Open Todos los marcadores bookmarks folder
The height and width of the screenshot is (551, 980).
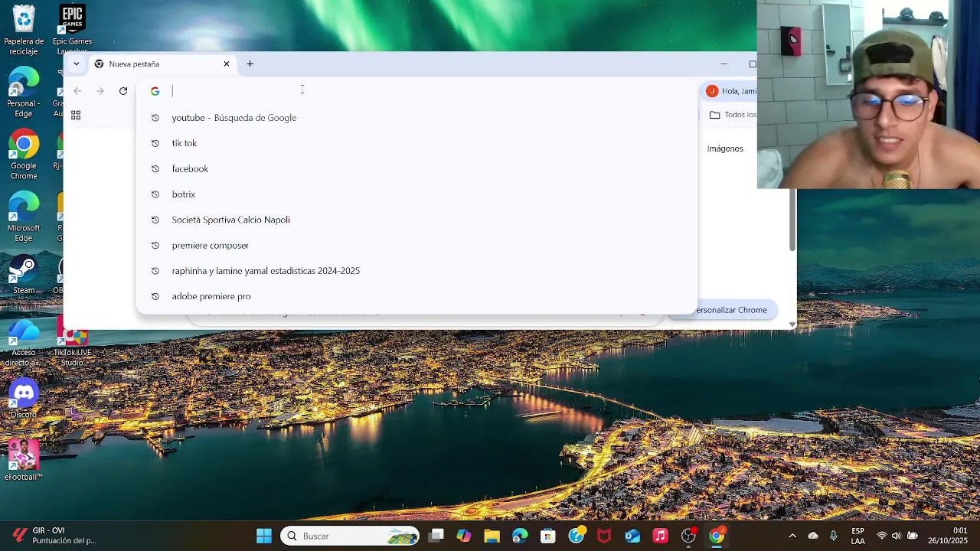pos(733,115)
